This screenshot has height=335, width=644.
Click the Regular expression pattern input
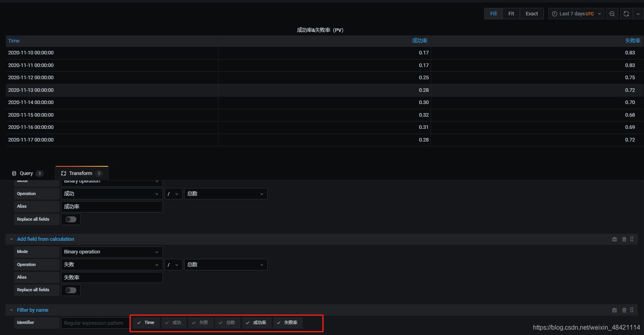[95, 323]
